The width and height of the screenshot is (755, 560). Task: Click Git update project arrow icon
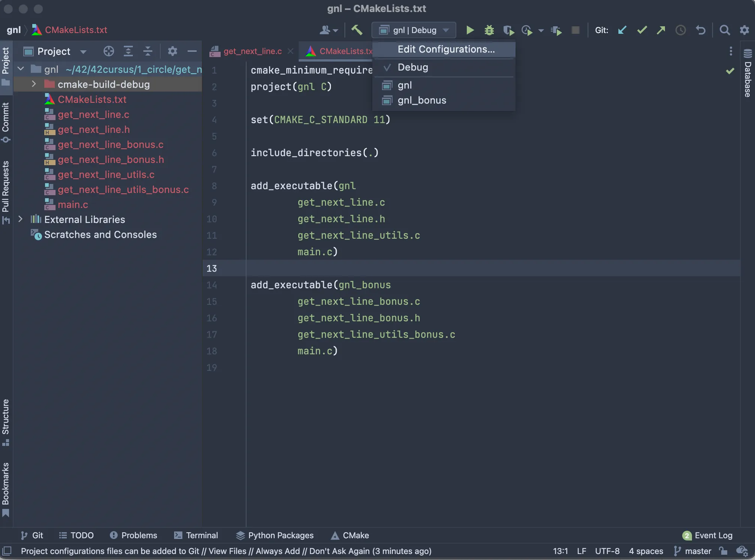[x=622, y=30]
